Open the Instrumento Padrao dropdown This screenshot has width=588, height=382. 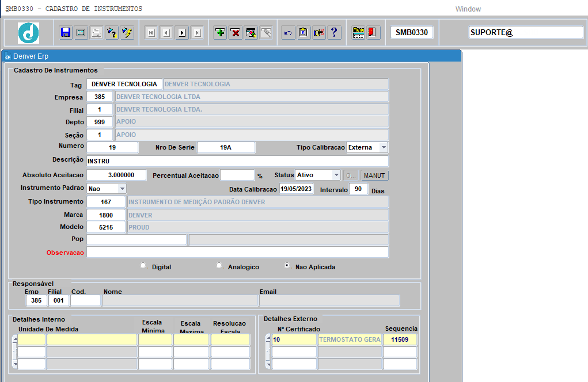tap(122, 189)
